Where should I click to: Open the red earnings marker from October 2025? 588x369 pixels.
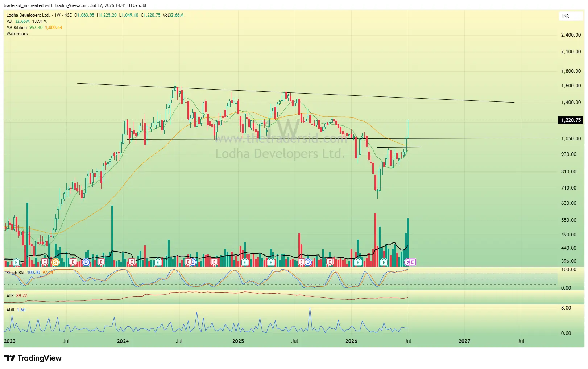[x=329, y=262]
